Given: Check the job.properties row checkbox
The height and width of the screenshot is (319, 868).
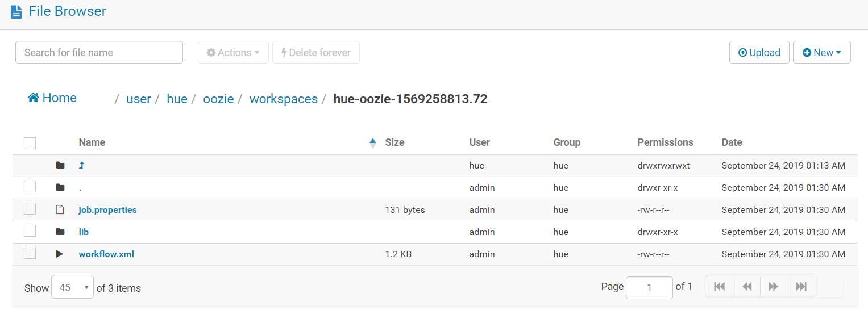Looking at the screenshot, I should click(30, 209).
